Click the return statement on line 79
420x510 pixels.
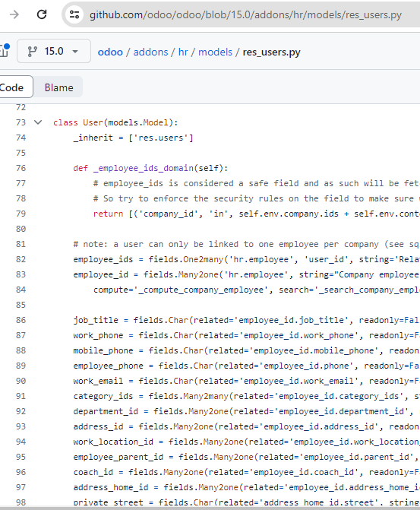[257, 214]
